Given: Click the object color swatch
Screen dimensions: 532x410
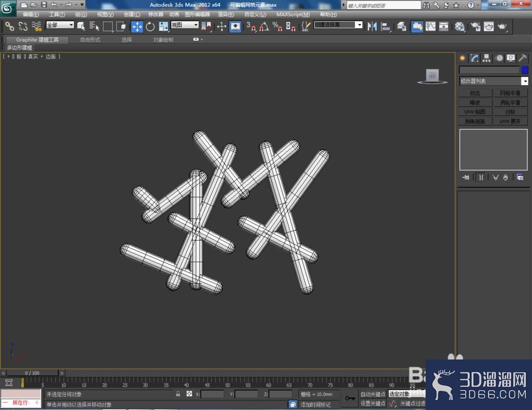Looking at the screenshot, I should click(x=525, y=70).
